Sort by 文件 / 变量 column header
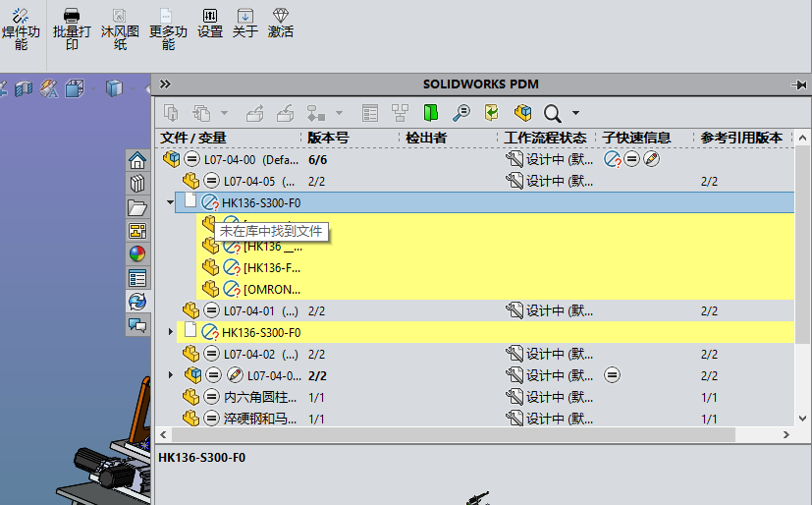812x505 pixels. click(x=193, y=138)
